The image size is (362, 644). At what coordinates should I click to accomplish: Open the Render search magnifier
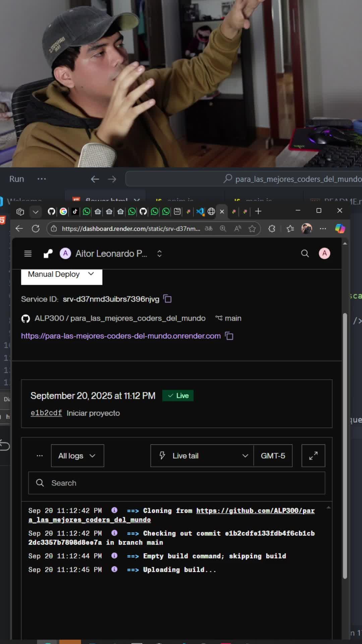click(x=305, y=254)
